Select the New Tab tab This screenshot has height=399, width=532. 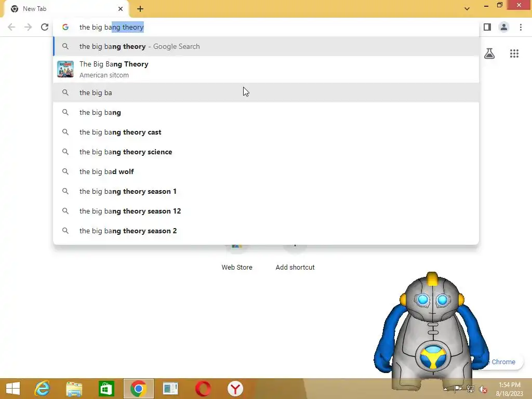(66, 9)
